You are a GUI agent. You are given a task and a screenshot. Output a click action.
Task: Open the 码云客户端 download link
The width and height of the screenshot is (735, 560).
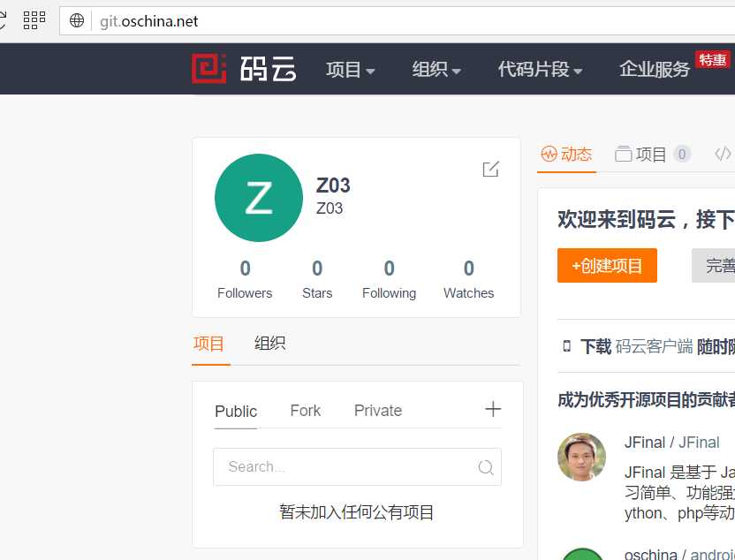654,347
